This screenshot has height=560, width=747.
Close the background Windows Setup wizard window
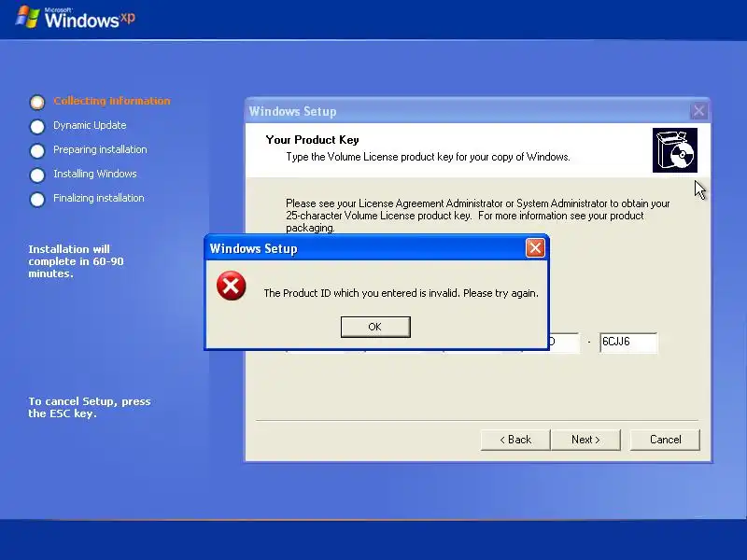698,111
